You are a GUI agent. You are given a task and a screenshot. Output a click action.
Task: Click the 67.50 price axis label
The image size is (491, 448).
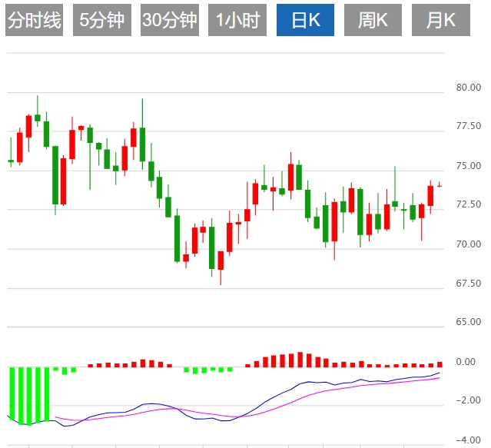469,284
